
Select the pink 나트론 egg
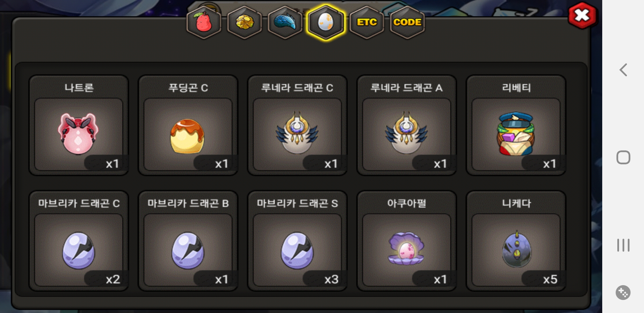[79, 125]
